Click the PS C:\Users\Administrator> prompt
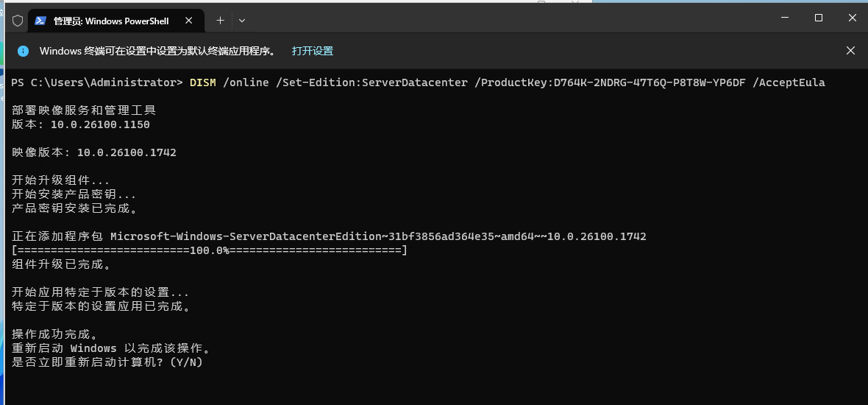Screen dimensions: 868x405 coord(97,82)
